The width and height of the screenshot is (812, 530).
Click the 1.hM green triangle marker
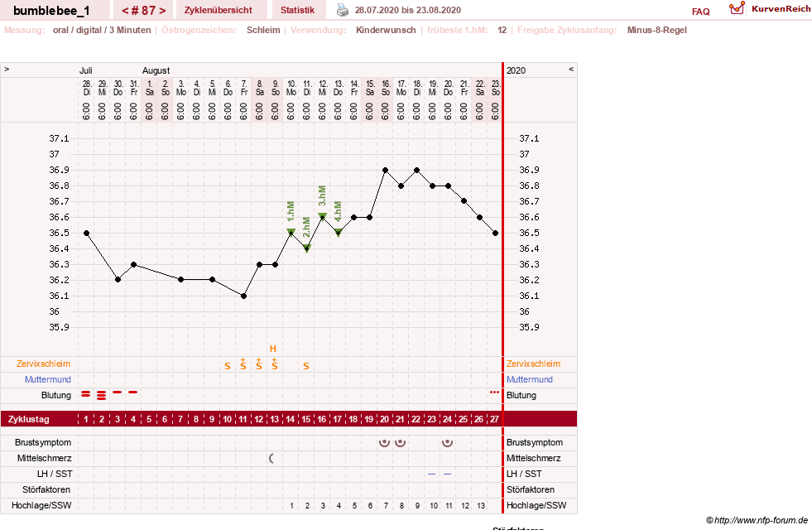coord(291,232)
